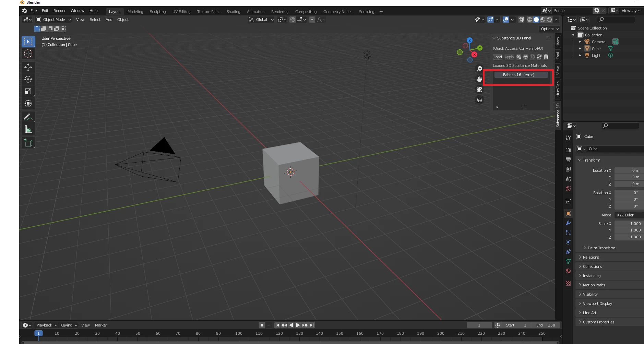The width and height of the screenshot is (644, 344).
Task: Switch to Rendered viewport shading
Action: tap(549, 20)
